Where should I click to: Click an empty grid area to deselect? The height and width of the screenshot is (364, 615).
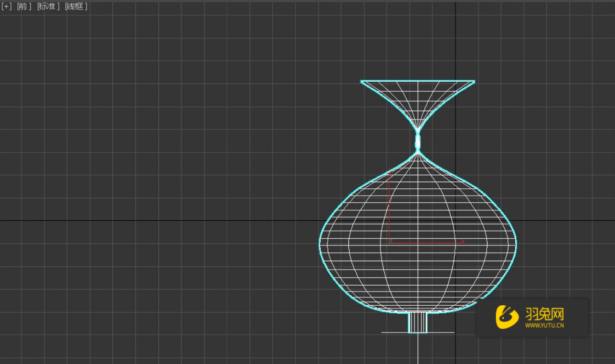(131, 105)
